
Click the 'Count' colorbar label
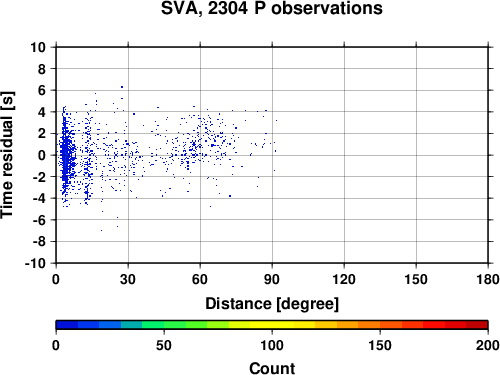272,368
